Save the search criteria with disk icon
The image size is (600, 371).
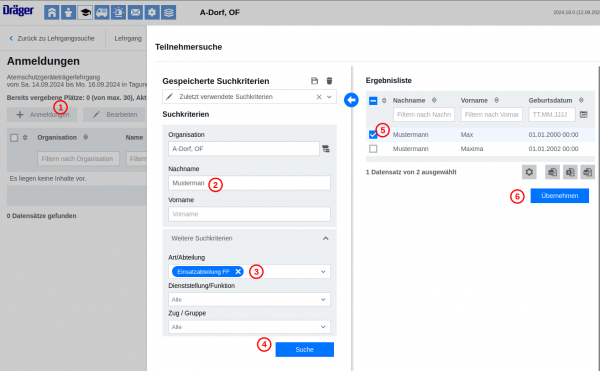[315, 81]
